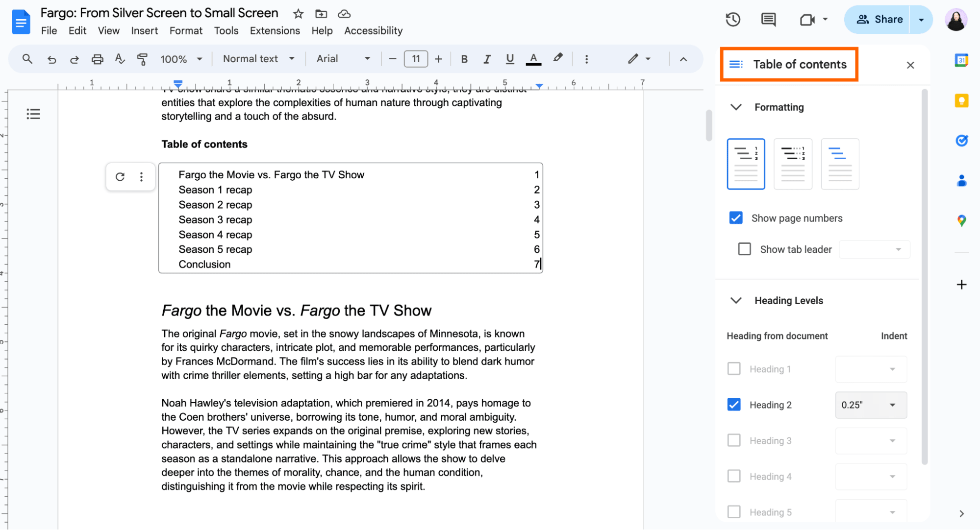This screenshot has height=530, width=980.
Task: Select dotted tab leader format option
Action: [793, 164]
